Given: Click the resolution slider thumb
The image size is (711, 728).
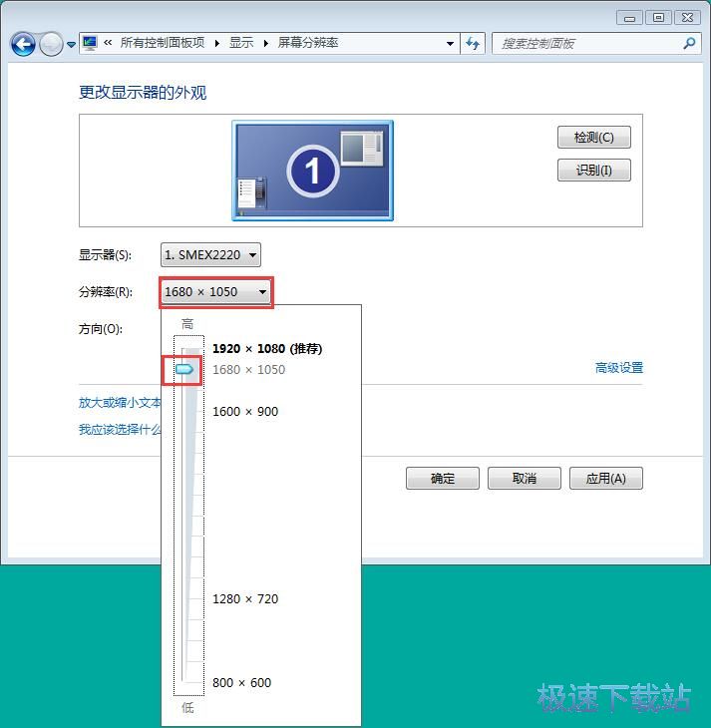Looking at the screenshot, I should pyautogui.click(x=184, y=370).
